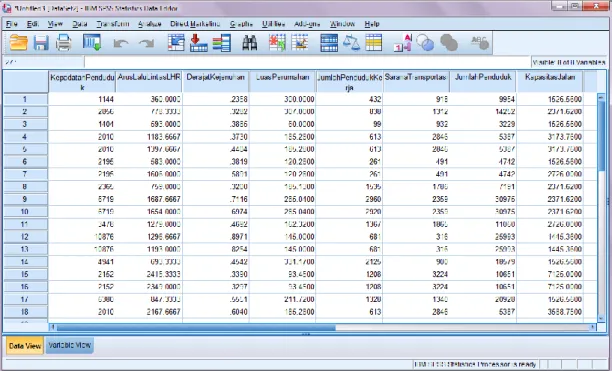
Task: Open the Recall recently used dialogs icon
Action: (92, 43)
